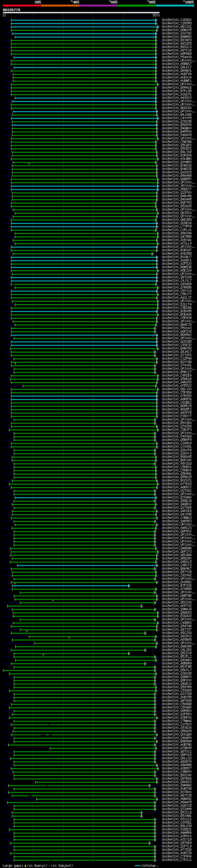
Task: Click the white query sequence bar
Action: (81, 13)
